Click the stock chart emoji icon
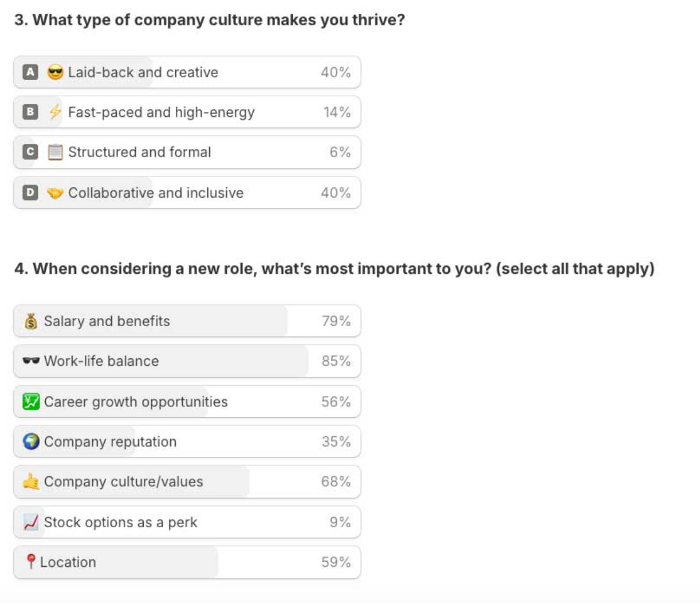 (x=31, y=522)
